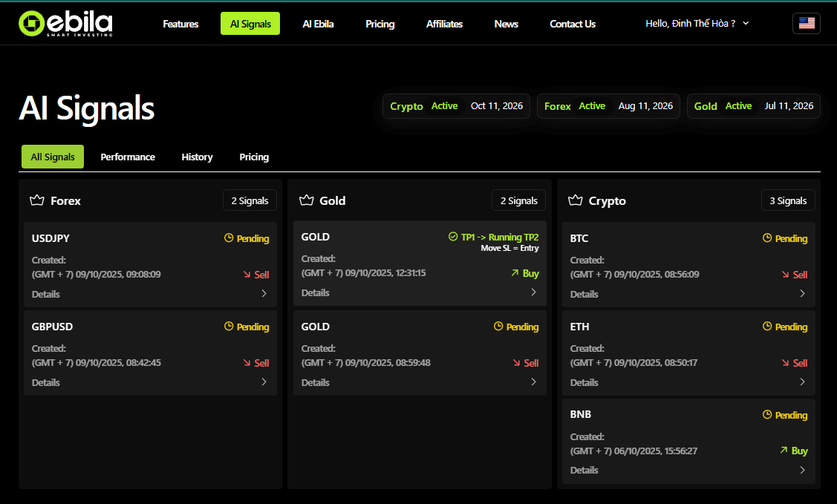Click the Ebila logo icon

click(x=32, y=24)
